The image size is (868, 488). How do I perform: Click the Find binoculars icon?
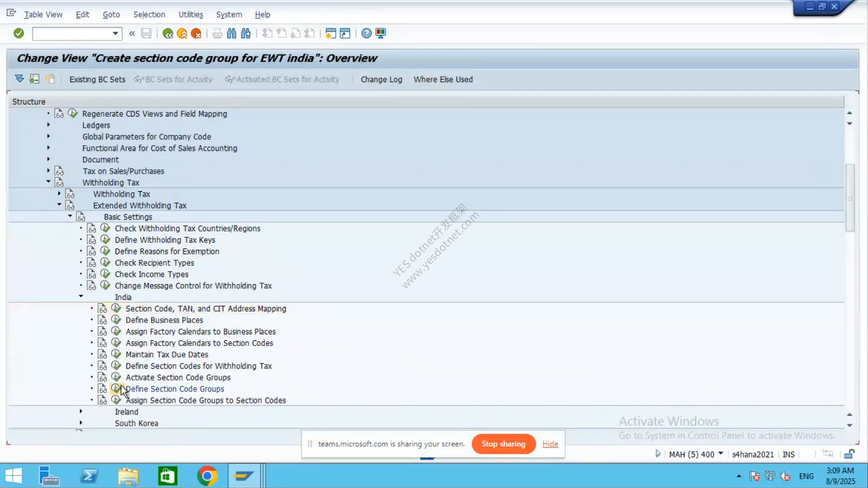pyautogui.click(x=231, y=33)
